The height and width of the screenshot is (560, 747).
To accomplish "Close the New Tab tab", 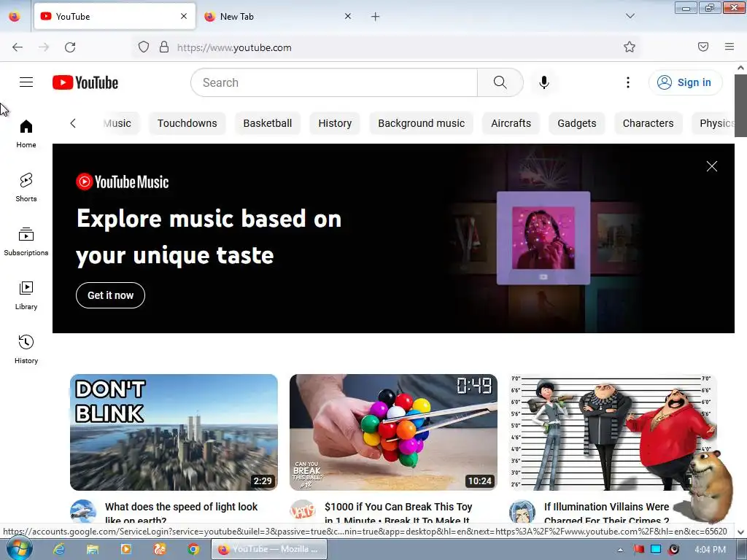I will (348, 16).
